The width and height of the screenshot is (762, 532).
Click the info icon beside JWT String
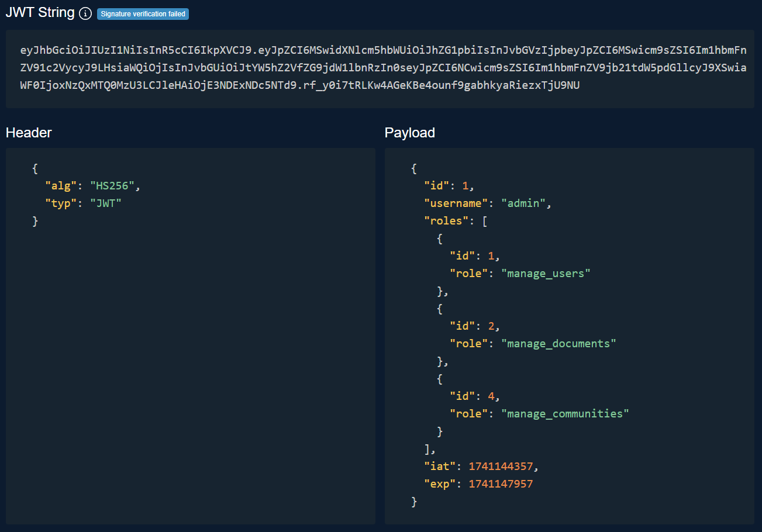(85, 13)
